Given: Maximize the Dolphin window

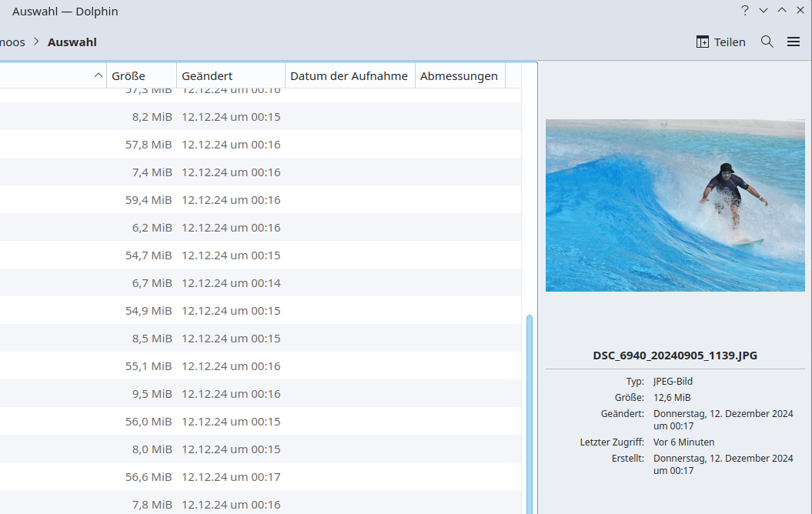Looking at the screenshot, I should (x=782, y=10).
